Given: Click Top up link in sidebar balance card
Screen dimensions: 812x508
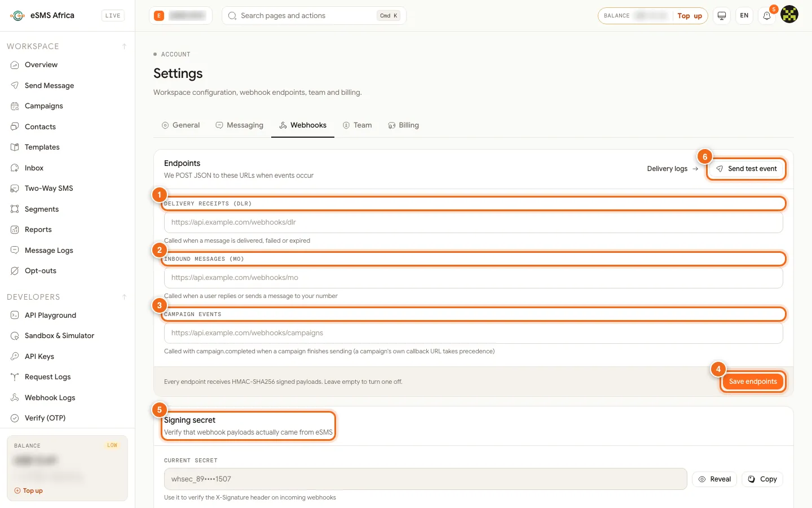Looking at the screenshot, I should coord(29,491).
